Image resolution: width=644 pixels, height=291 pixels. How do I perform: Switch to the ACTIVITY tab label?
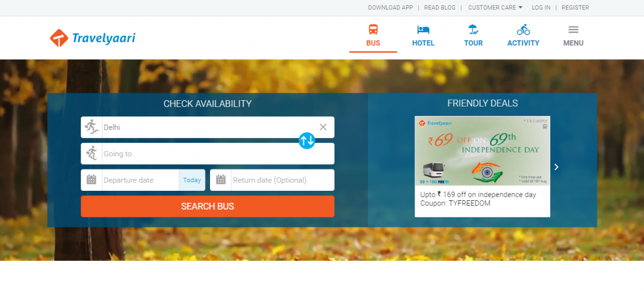523,43
